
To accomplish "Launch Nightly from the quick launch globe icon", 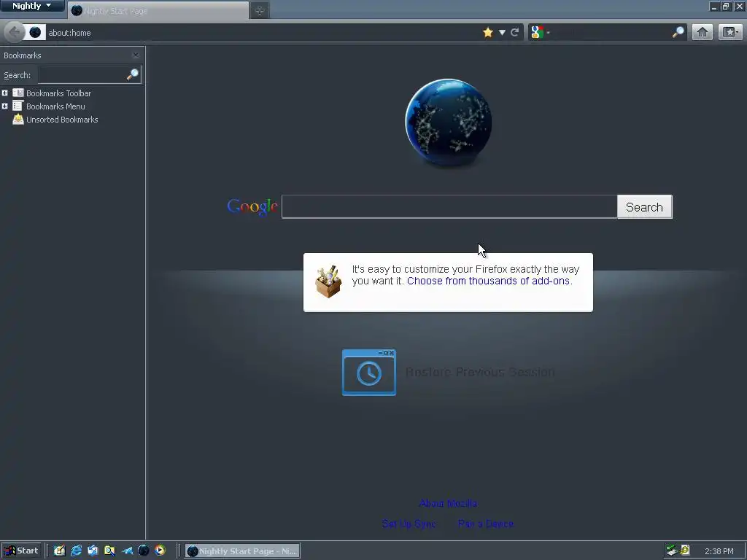I will [144, 551].
